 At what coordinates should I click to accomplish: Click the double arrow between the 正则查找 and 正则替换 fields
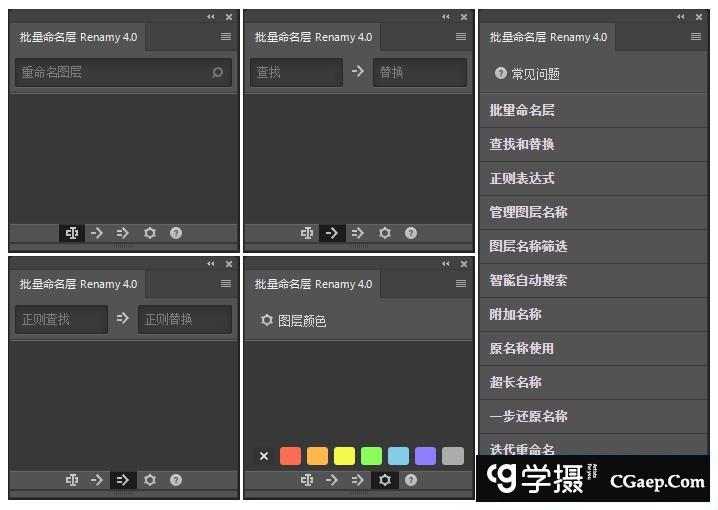(123, 318)
